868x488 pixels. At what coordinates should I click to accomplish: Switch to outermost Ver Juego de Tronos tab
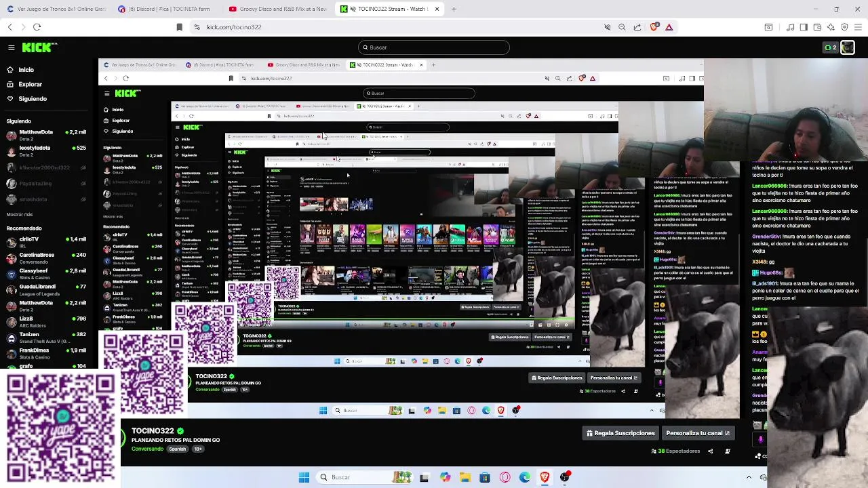pos(56,9)
